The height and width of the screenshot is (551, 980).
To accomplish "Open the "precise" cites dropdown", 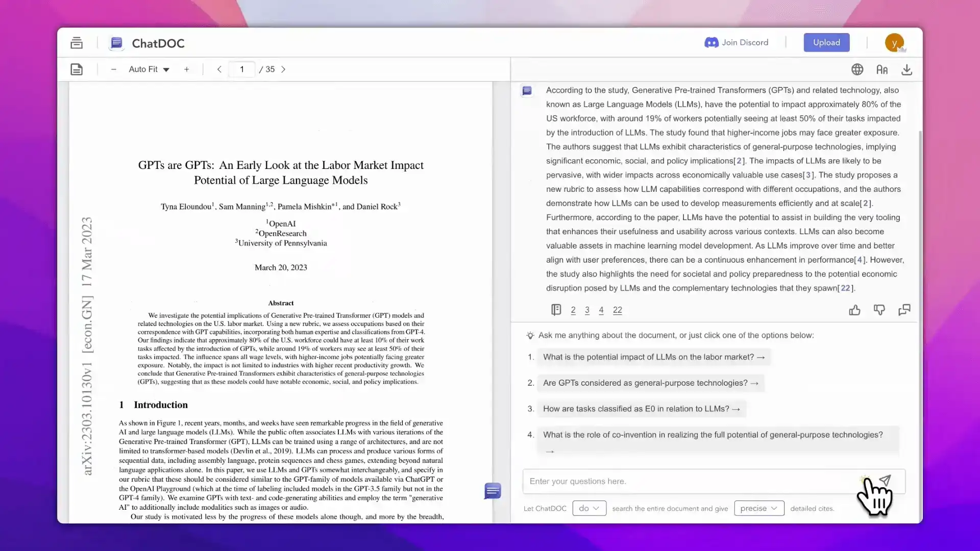I will [758, 508].
